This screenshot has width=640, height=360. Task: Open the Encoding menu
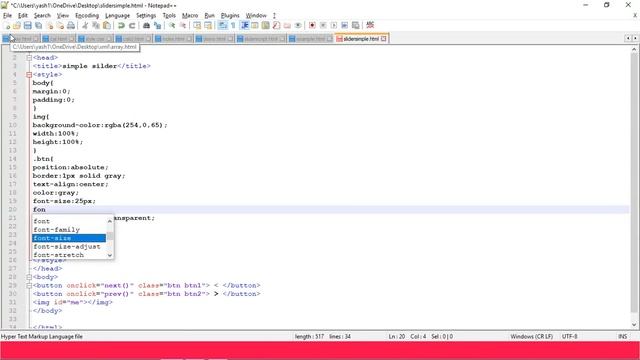point(87,16)
